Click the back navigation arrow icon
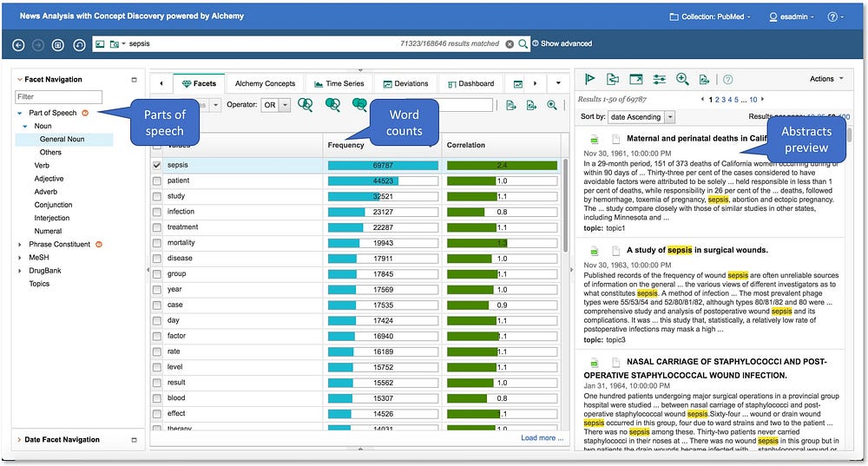The height and width of the screenshot is (466, 868). point(19,43)
